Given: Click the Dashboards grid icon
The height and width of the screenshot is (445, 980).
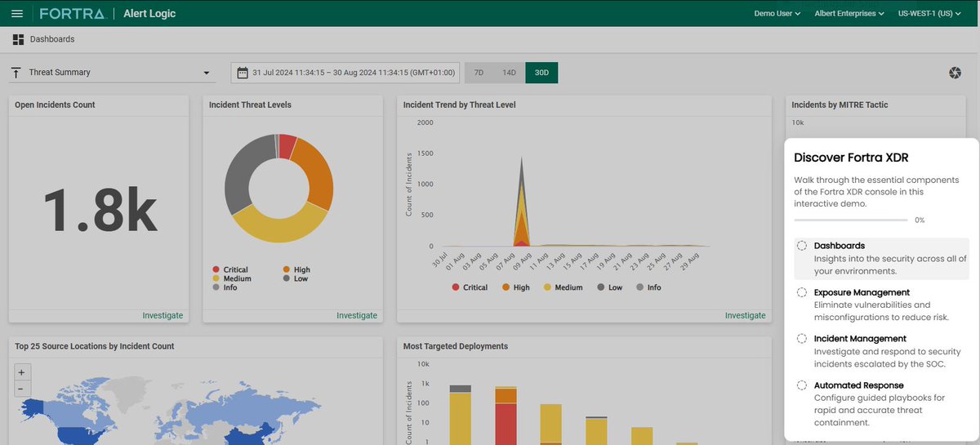Looking at the screenshot, I should [x=18, y=39].
